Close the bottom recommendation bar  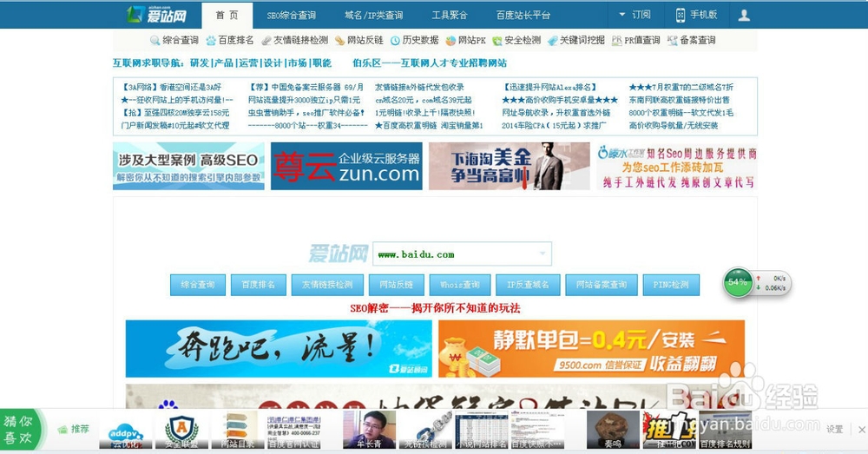tap(861, 429)
